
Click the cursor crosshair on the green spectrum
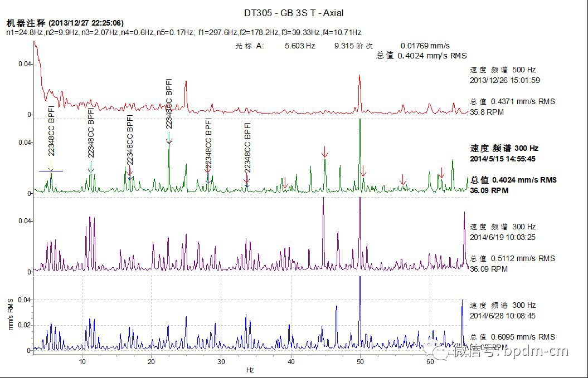point(51,171)
